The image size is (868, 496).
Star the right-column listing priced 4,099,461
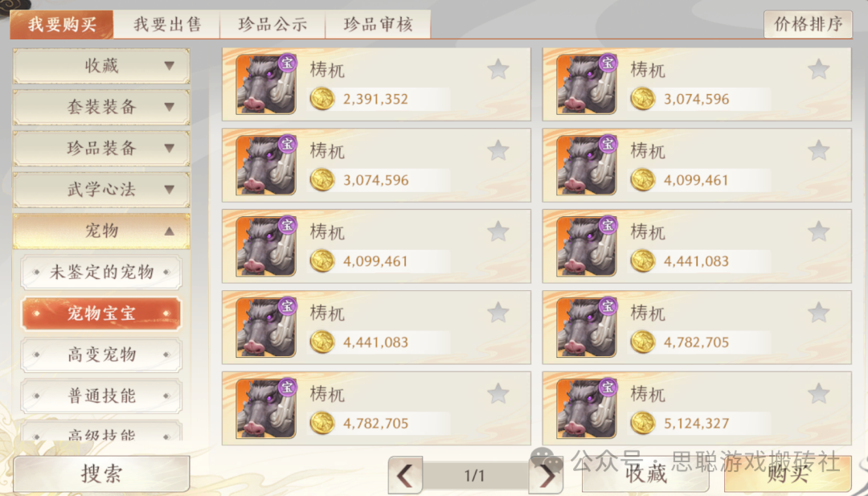818,150
